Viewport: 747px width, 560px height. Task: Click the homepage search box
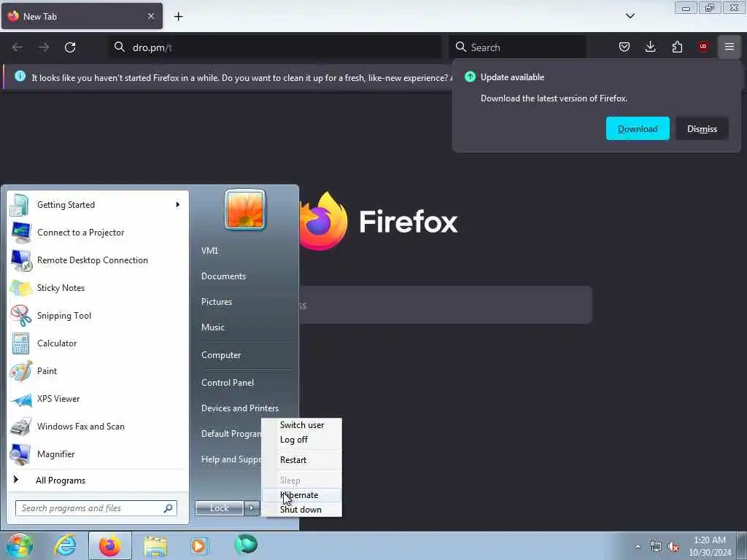(x=446, y=306)
